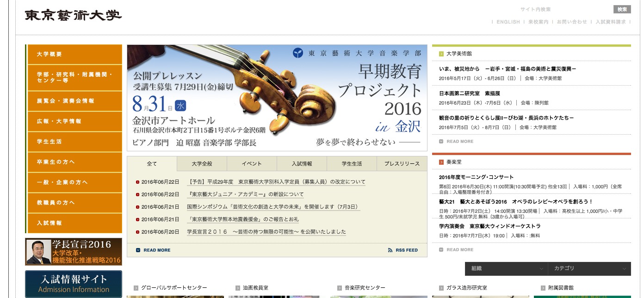
Task: Click READ MORE under 大学美術館
Action: 460,142
